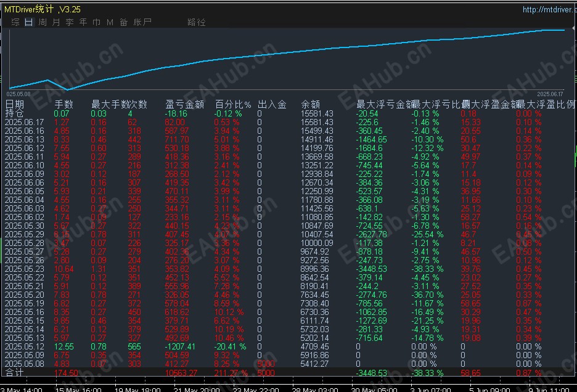Screen dimensions: 577x392
Task: Open the 季 quarterly tab
Action: tap(70, 22)
